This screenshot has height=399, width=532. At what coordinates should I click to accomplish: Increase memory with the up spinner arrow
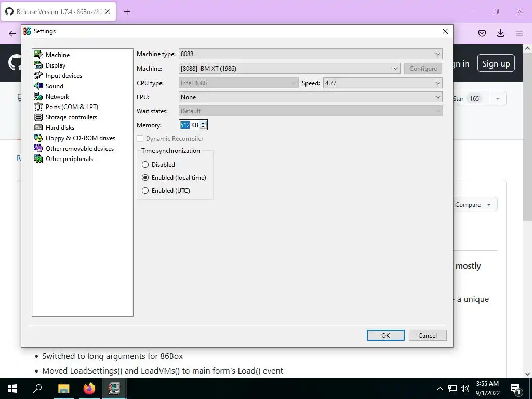click(203, 123)
